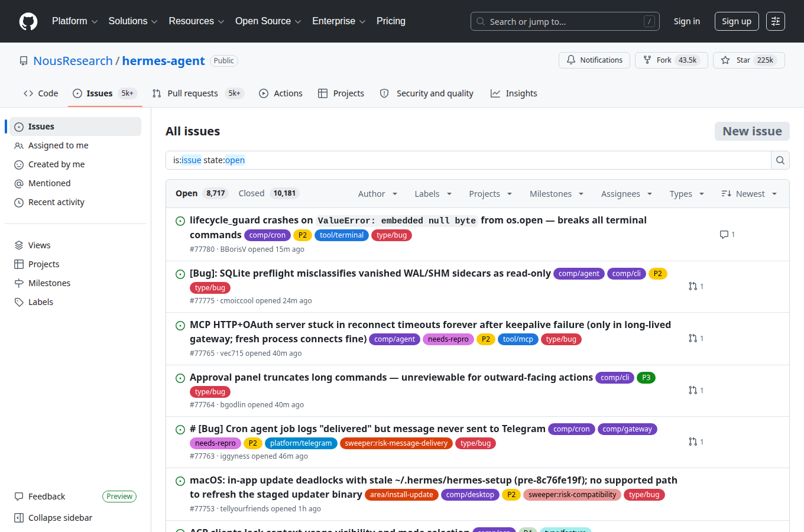The height and width of the screenshot is (532, 804).
Task: Click the tool/terminal label on issue #77780
Action: click(342, 235)
